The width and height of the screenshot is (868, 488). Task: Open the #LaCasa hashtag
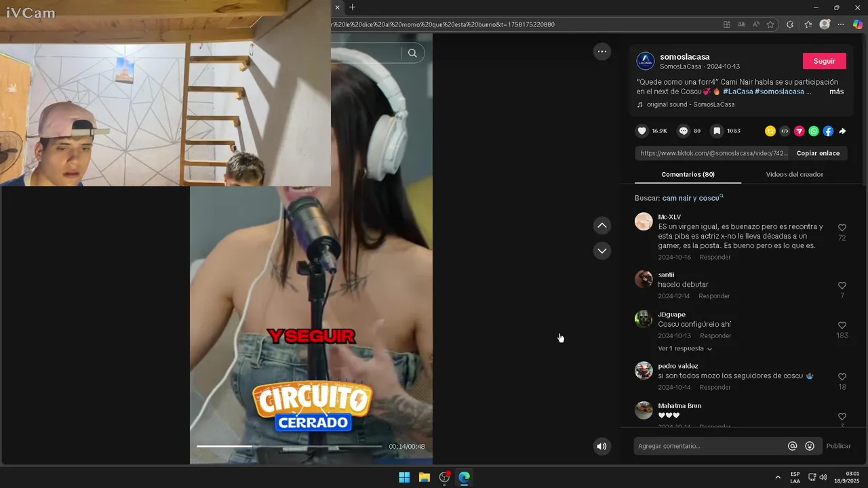(738, 91)
